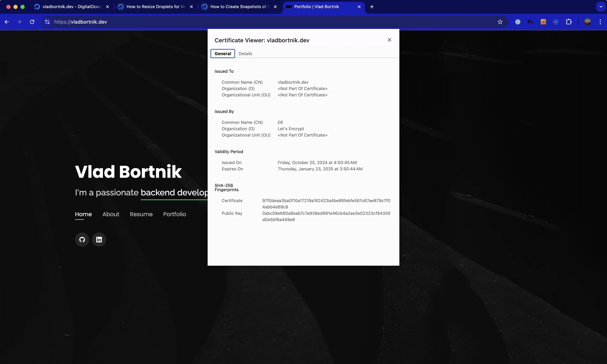Viewport: 607px width, 364px height.
Task: Switch to the Details tab
Action: (x=245, y=53)
